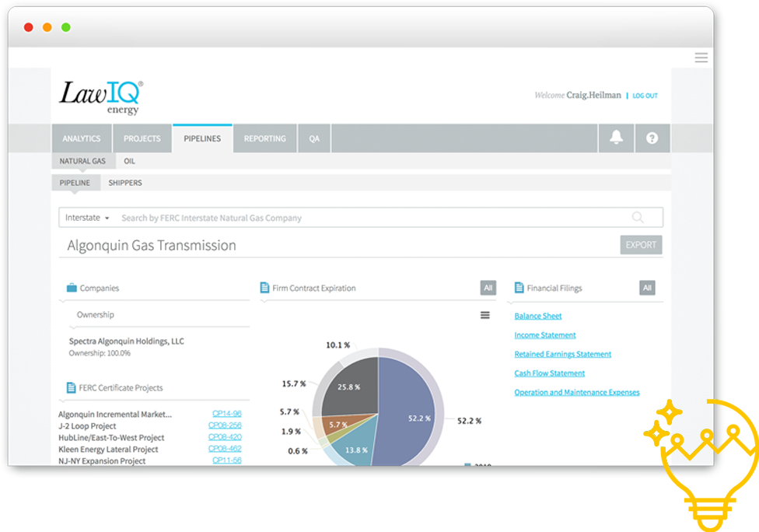
Task: Switch to the Analytics tab
Action: tap(82, 138)
